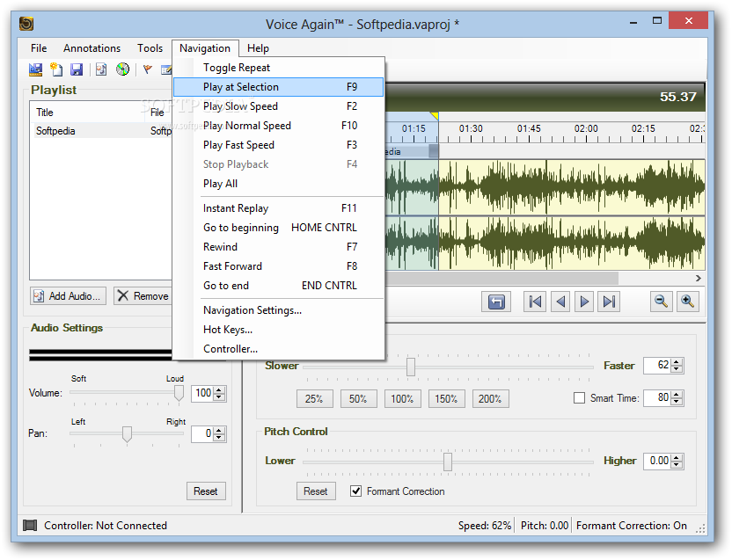Choose Instant Replay menu entry
This screenshot has height=560, width=732.
coord(279,208)
